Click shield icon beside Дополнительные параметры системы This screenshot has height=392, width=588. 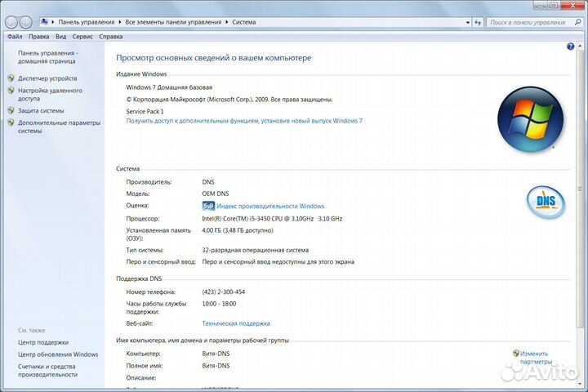[11, 122]
